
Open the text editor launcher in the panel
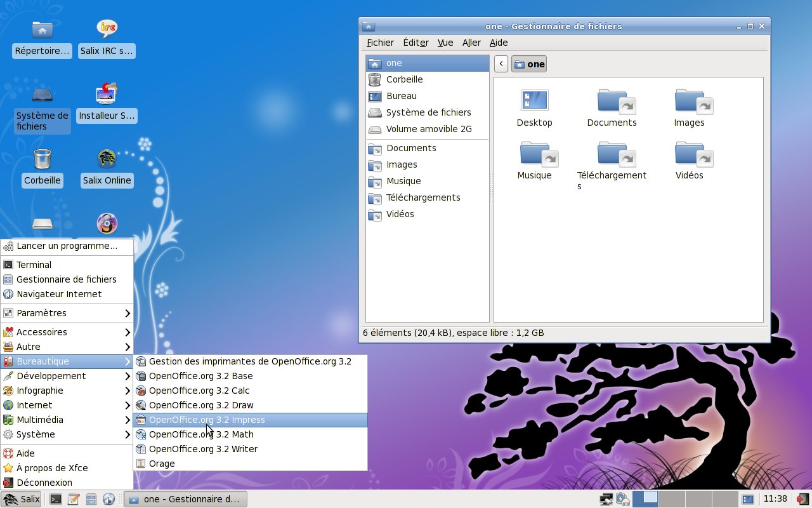click(x=74, y=499)
